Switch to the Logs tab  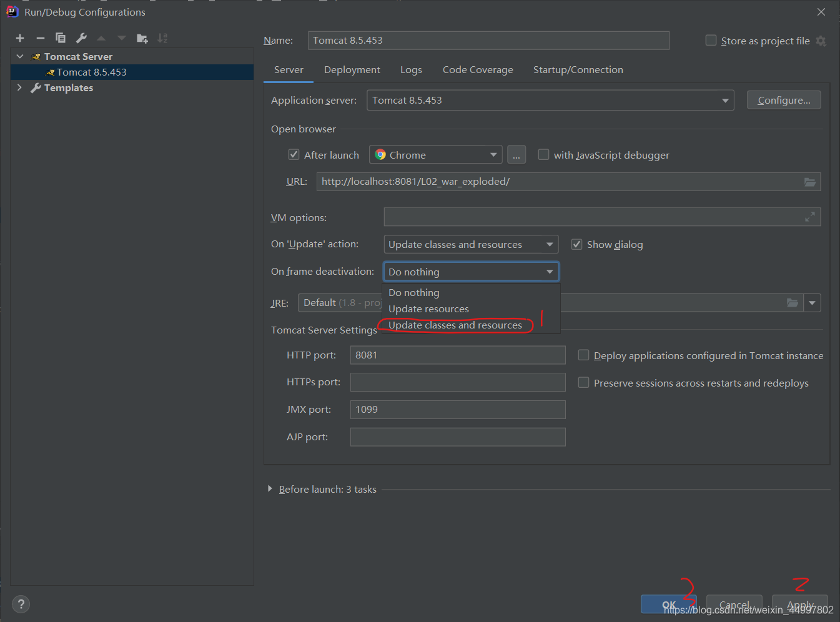pos(411,70)
